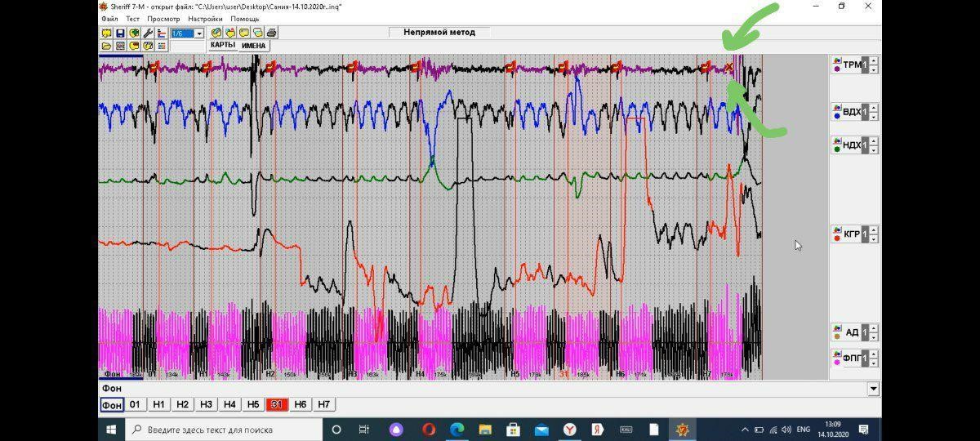Click the colored lines list icon
The height and width of the screenshot is (441, 980).
162,46
